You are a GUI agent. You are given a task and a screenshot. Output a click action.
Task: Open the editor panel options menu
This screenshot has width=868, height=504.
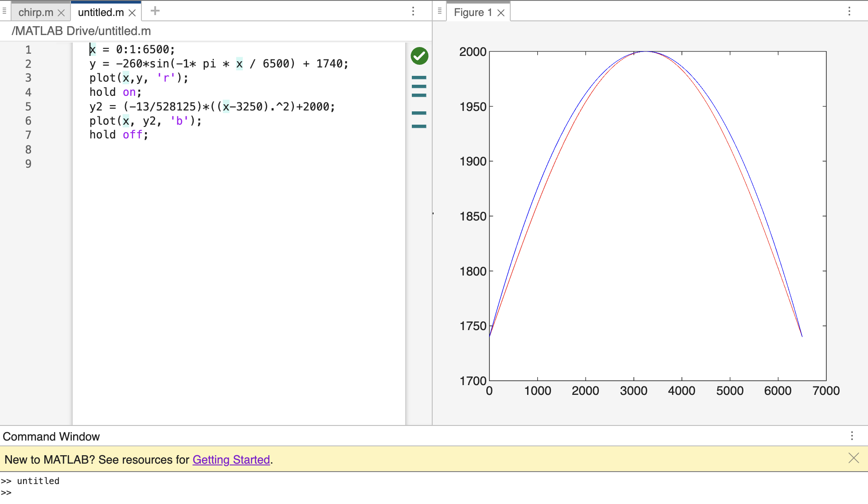pyautogui.click(x=413, y=11)
